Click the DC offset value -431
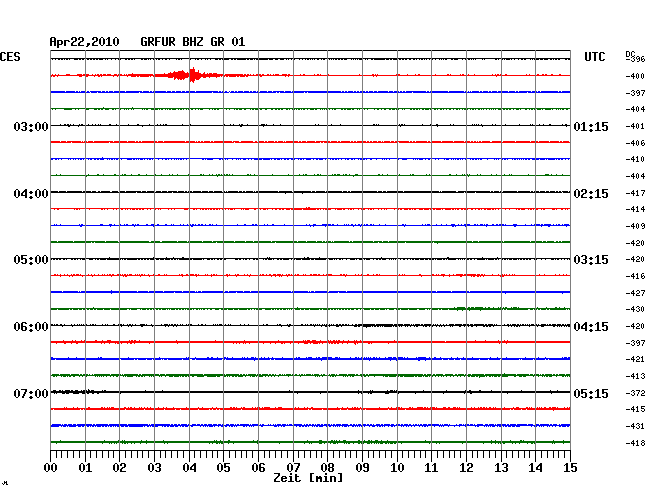The width and height of the screenshot is (650, 494). [635, 426]
